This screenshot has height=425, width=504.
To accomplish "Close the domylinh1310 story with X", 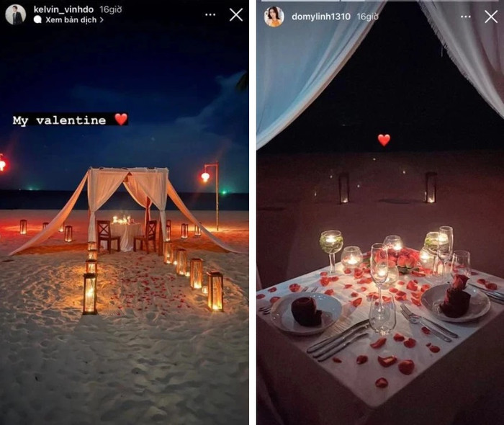I will pos(491,17).
